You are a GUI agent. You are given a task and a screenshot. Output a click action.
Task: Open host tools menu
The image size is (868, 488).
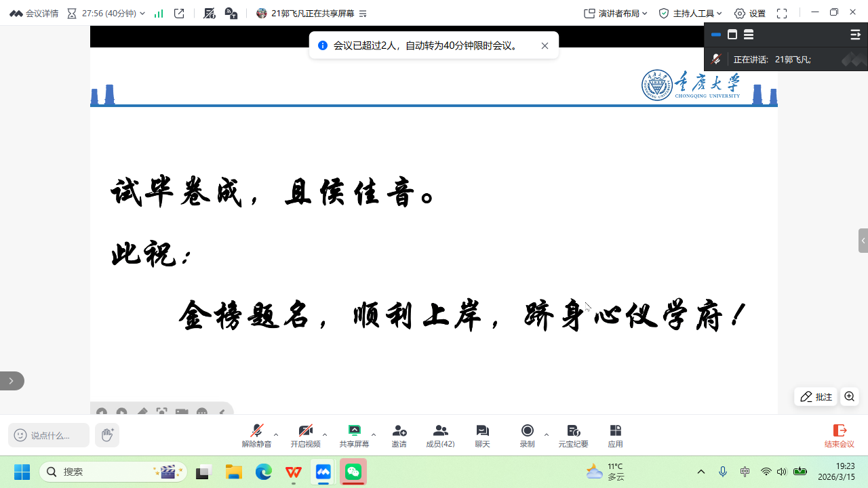(690, 14)
